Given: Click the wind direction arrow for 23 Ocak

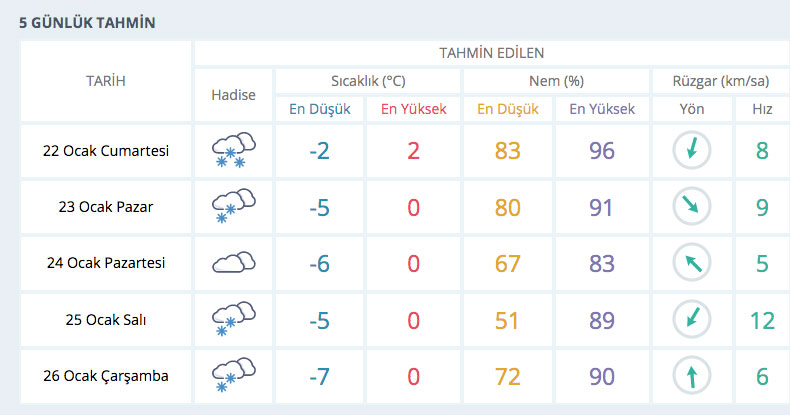Looking at the screenshot, I should tap(692, 207).
